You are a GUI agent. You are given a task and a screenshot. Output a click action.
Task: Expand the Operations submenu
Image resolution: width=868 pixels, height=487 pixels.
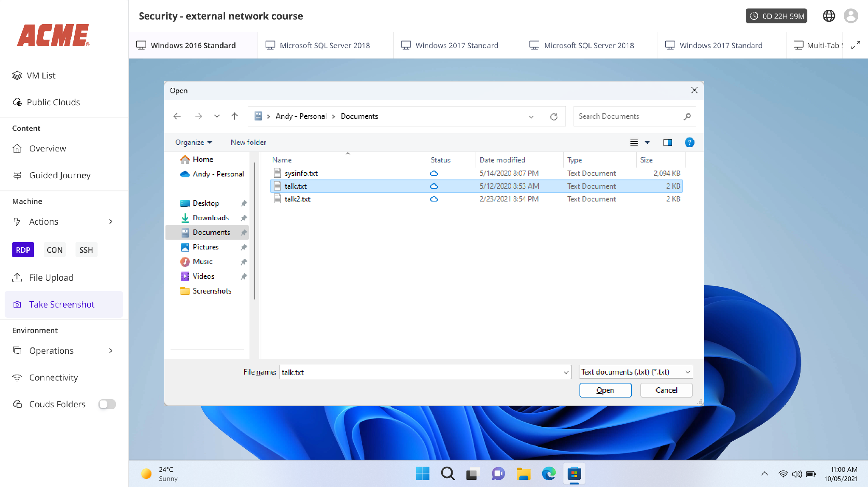(x=111, y=351)
